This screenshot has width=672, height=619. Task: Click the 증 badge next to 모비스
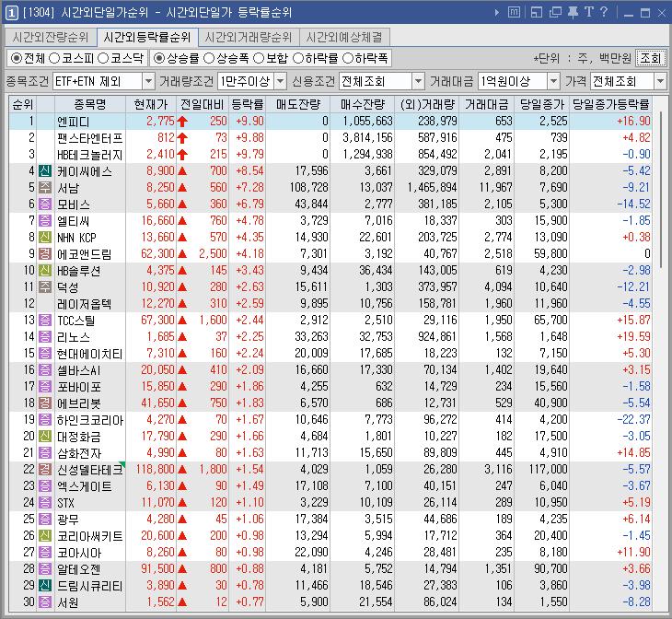[x=45, y=204]
